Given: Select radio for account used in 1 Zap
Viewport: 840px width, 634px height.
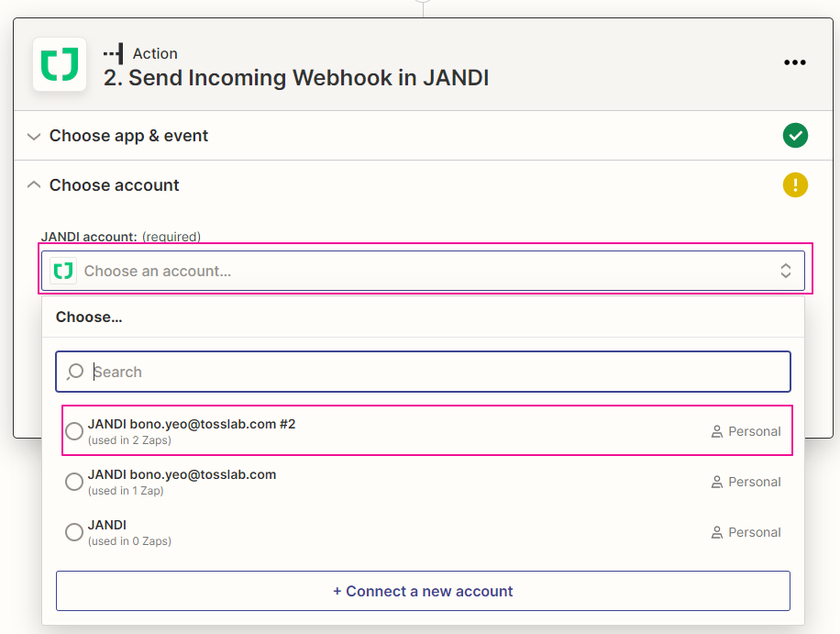Looking at the screenshot, I should [x=74, y=482].
